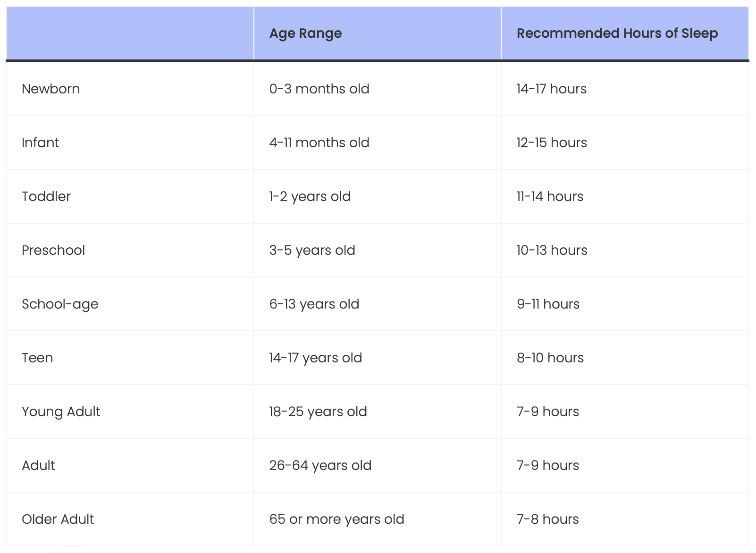
Task: Select the Older Adult row label
Action: point(58,519)
